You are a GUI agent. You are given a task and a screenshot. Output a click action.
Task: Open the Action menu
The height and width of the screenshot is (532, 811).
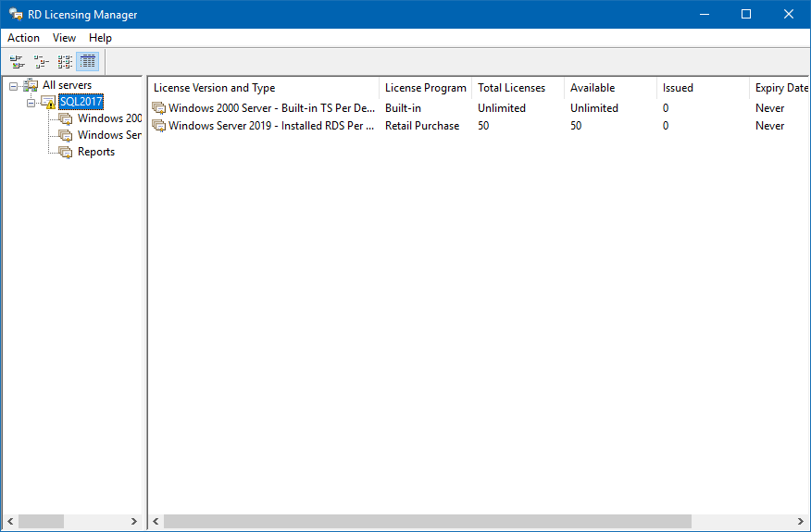[23, 38]
